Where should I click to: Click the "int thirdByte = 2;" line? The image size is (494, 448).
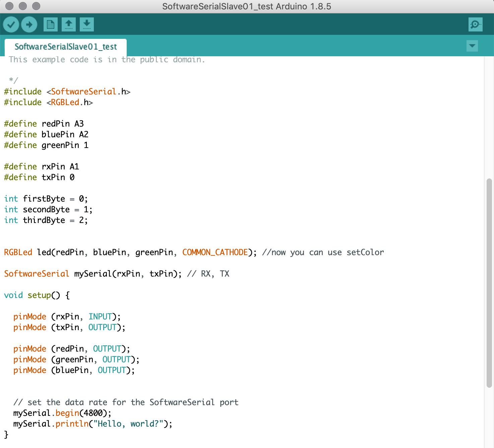(46, 220)
